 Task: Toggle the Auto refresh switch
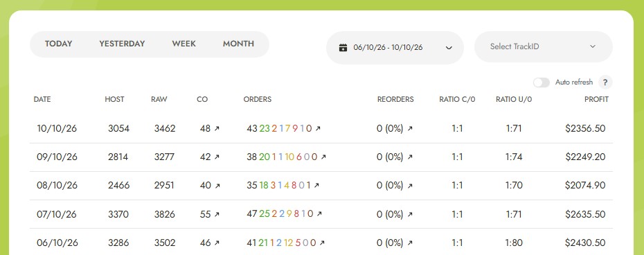click(x=542, y=82)
